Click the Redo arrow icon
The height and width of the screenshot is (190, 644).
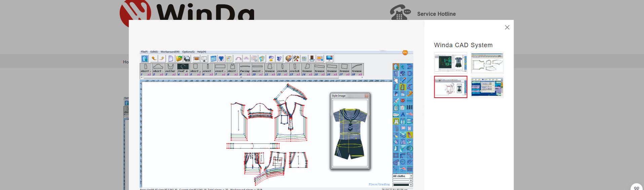[162, 59]
